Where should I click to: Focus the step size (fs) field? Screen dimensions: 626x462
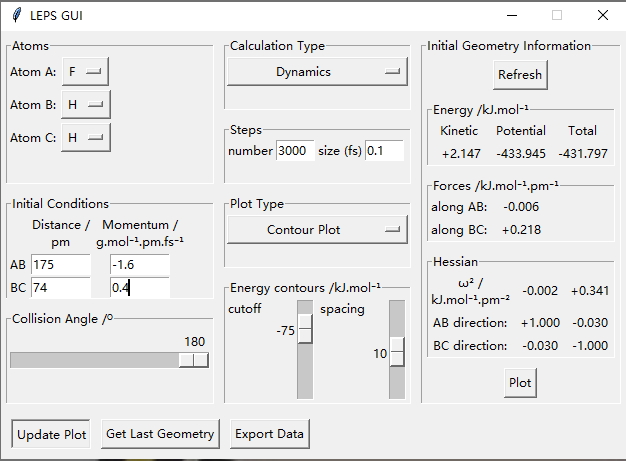point(384,151)
